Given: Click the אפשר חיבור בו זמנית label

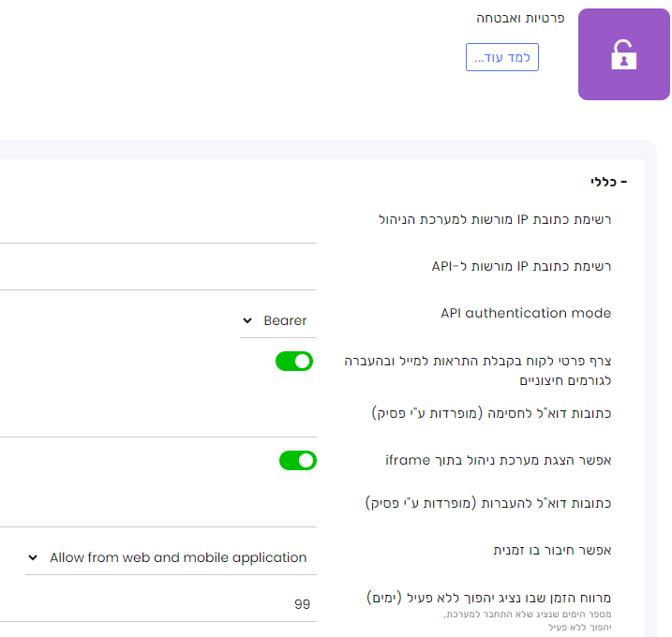Looking at the screenshot, I should [552, 550].
